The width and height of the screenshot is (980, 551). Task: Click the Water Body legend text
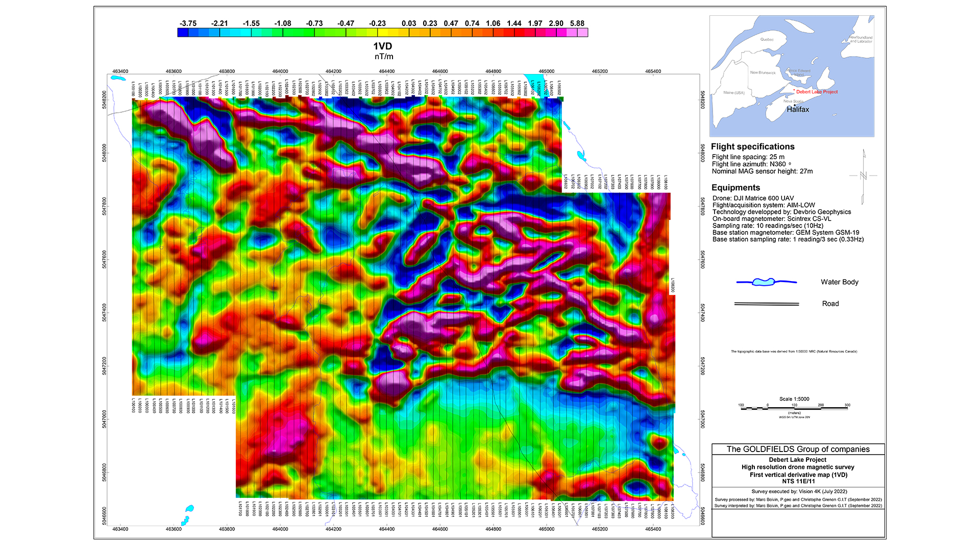coord(839,282)
